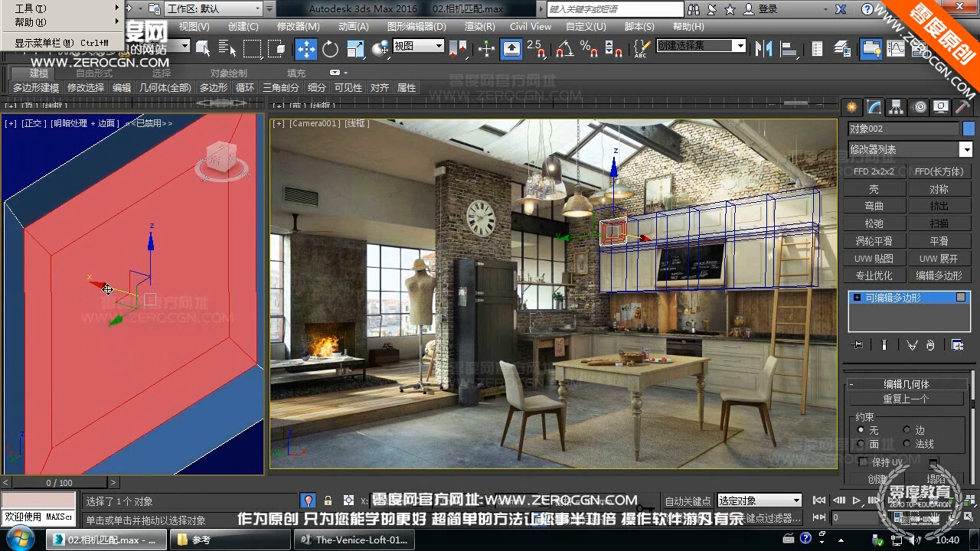980x551 pixels.
Task: Open the 工作区: 默认 workspace dropdown
Action: [214, 9]
